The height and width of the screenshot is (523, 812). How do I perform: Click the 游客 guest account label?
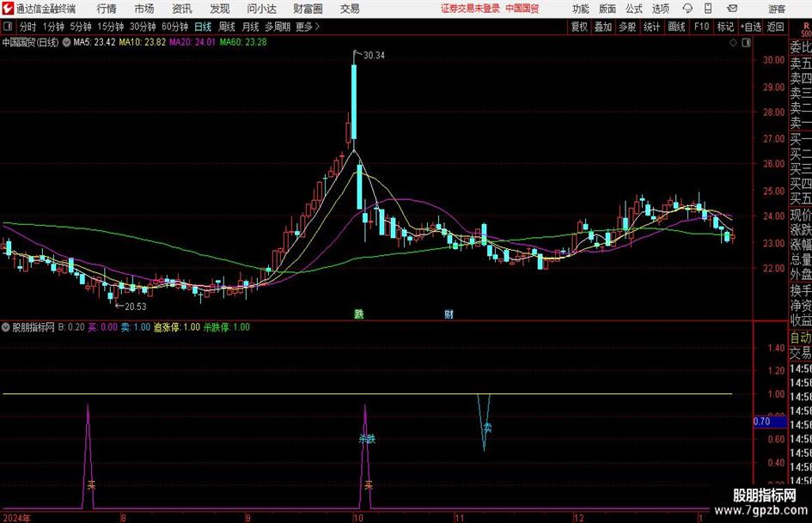click(776, 9)
